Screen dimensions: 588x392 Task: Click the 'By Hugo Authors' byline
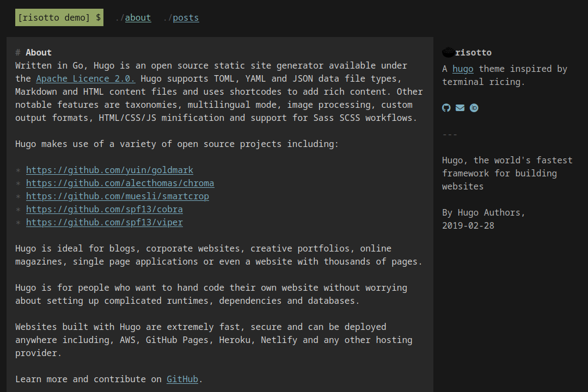[483, 212]
